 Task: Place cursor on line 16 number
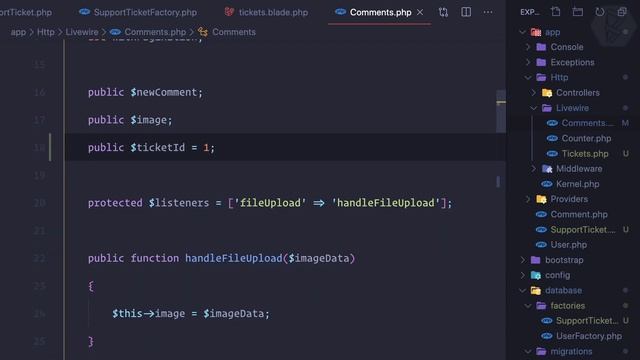40,92
